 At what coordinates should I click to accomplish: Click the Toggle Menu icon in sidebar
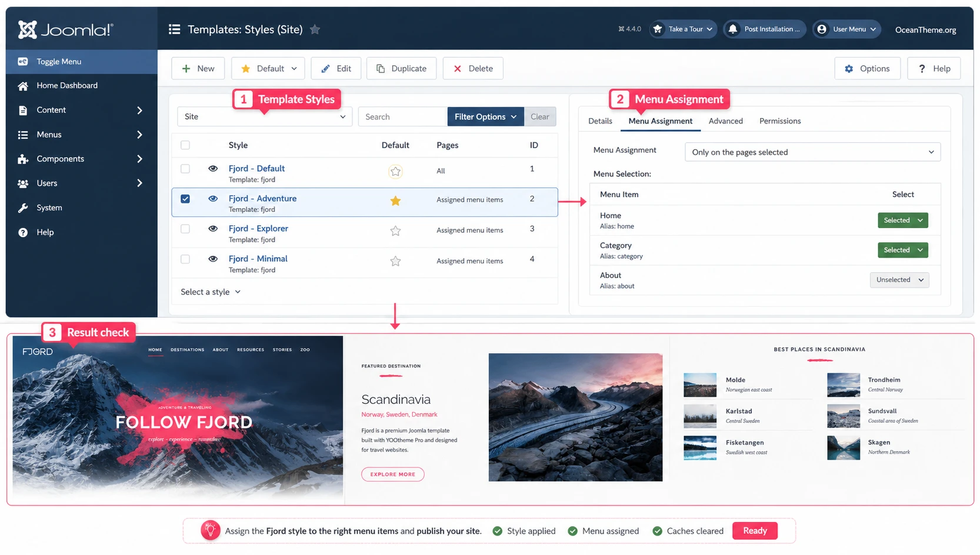(x=23, y=61)
